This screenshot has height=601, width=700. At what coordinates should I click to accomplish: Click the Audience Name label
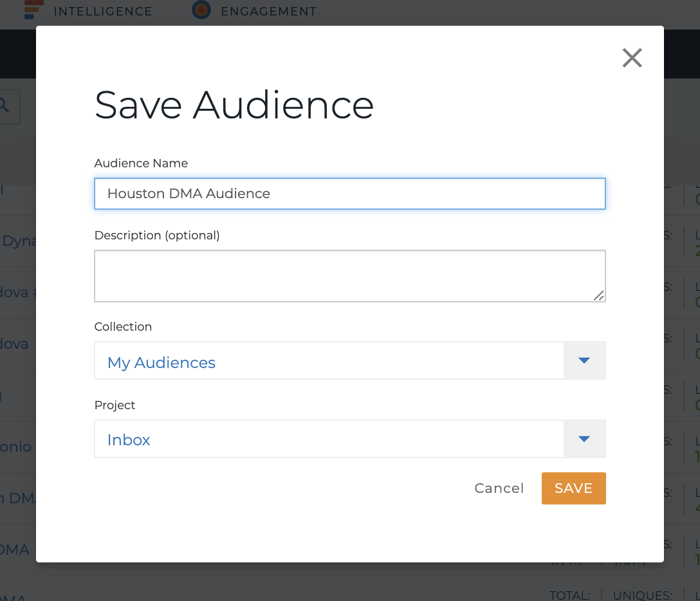[141, 163]
